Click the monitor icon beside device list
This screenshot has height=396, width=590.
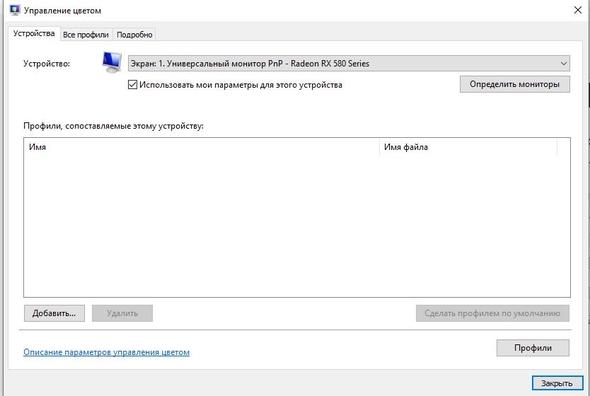tap(112, 62)
